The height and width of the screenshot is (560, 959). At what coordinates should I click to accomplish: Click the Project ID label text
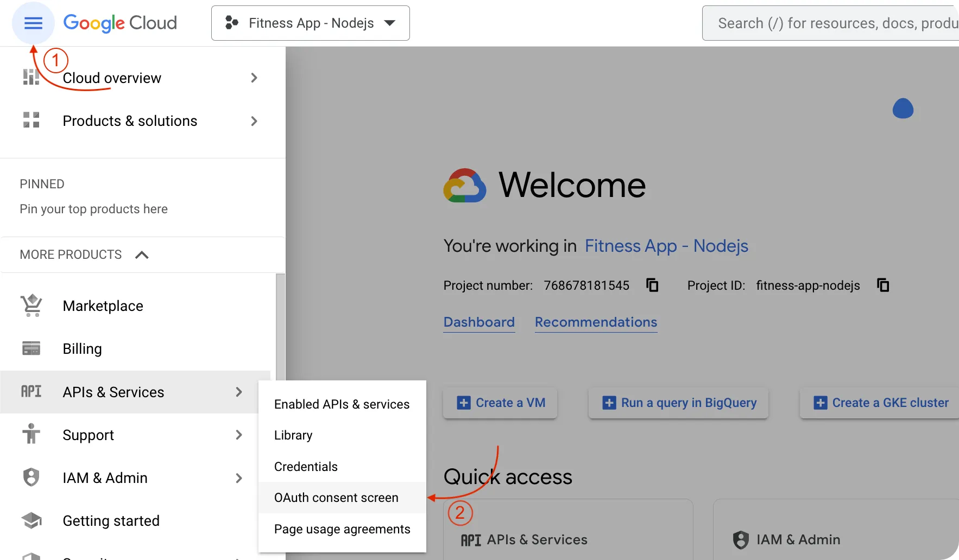[716, 285]
